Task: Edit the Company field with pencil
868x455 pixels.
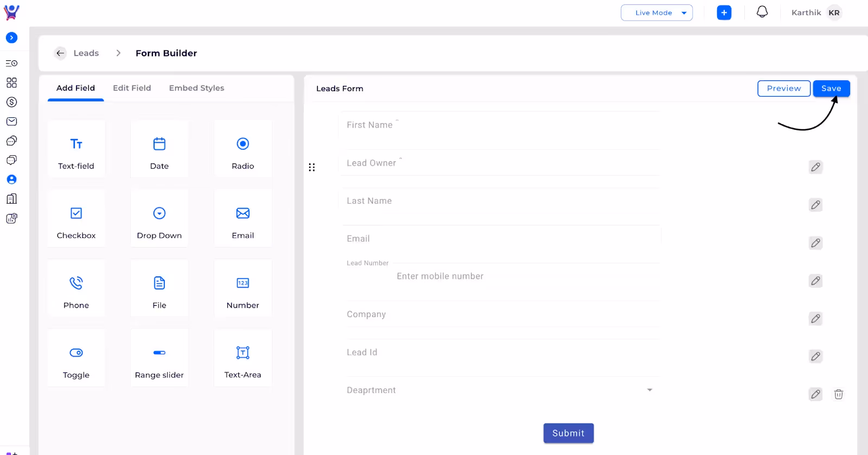Action: pos(815,319)
